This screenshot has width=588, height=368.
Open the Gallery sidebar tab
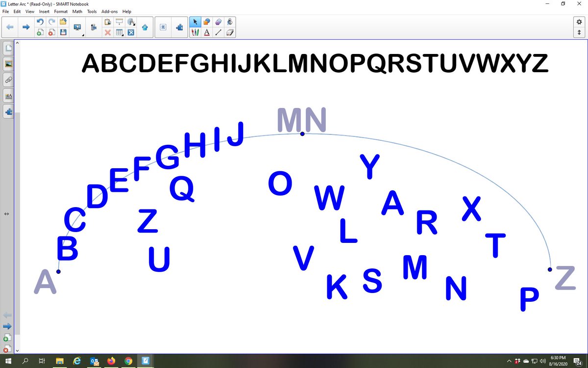[7, 63]
